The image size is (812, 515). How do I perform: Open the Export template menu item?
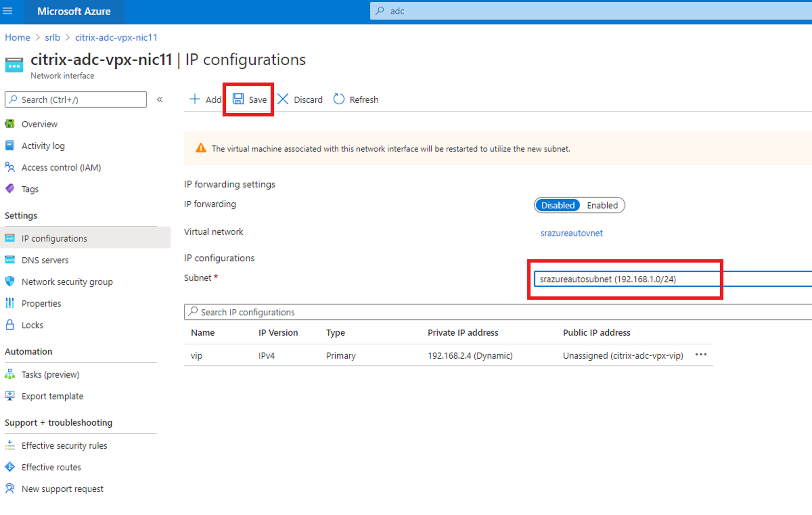(52, 396)
